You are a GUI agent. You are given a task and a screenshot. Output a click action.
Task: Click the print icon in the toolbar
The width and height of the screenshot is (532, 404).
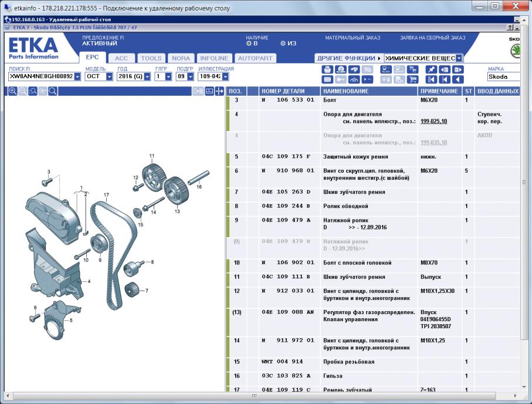(327, 69)
